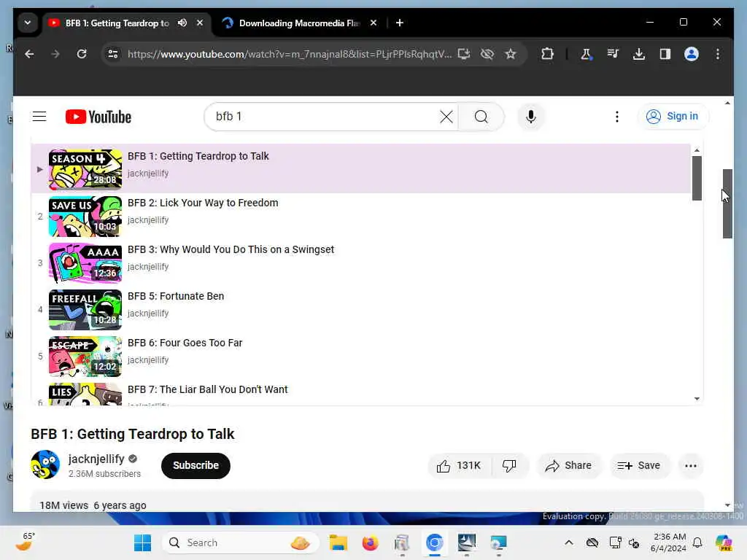Open the jacknjellify channel avatar
Viewport: 747px width, 560px height.
point(45,464)
